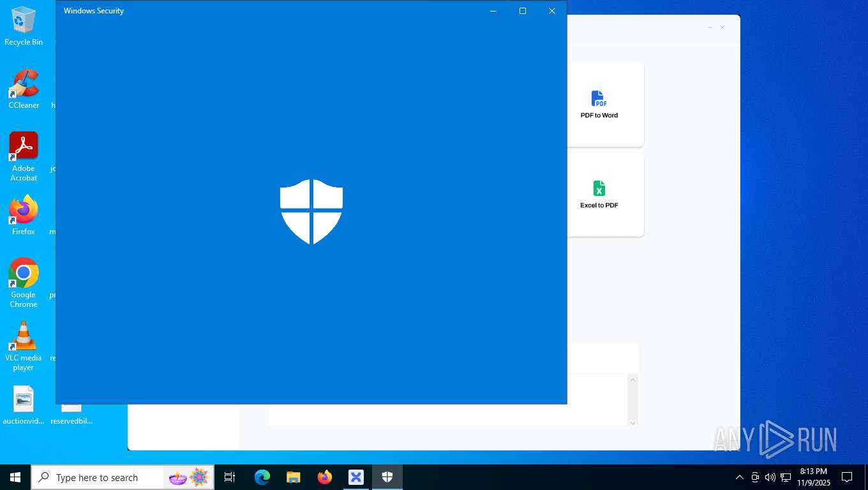Close the background converter window
The height and width of the screenshot is (490, 868).
[x=722, y=27]
